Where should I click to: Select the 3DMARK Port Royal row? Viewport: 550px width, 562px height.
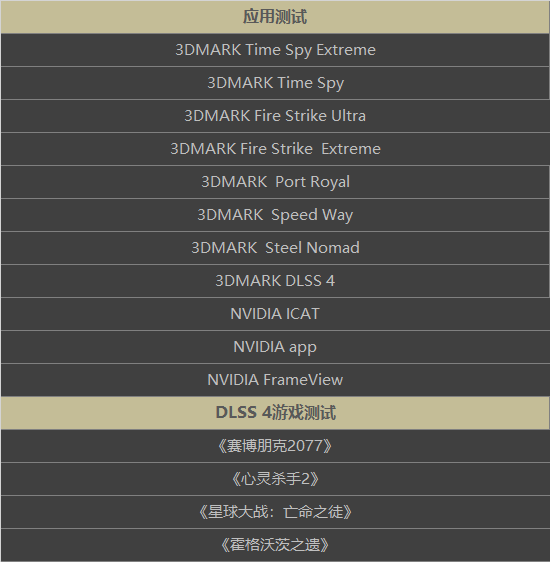[275, 182]
